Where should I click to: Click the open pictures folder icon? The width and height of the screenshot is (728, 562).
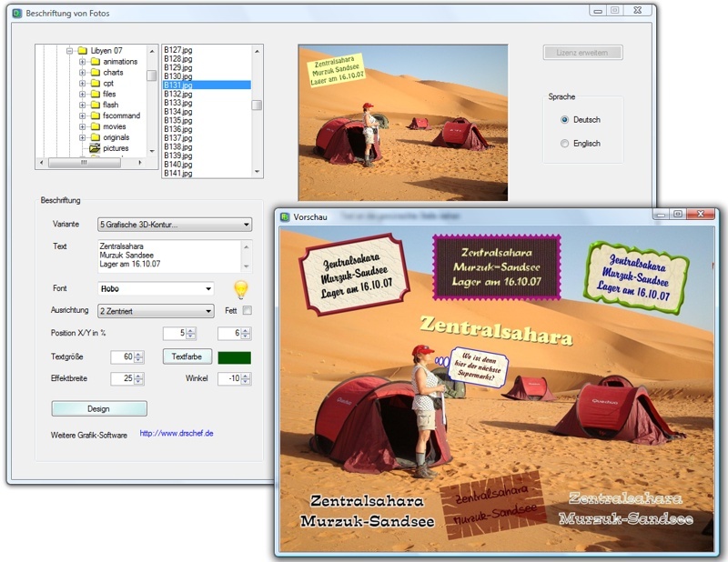coord(94,148)
